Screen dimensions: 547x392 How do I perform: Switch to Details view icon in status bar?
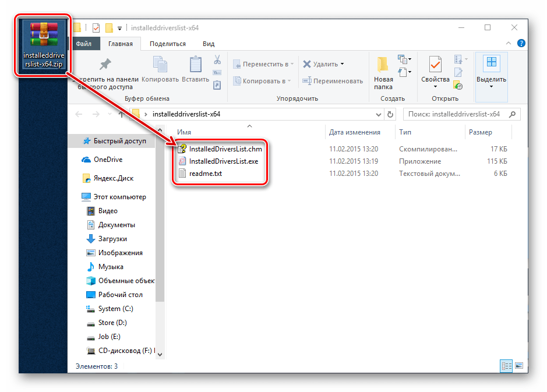click(x=506, y=366)
